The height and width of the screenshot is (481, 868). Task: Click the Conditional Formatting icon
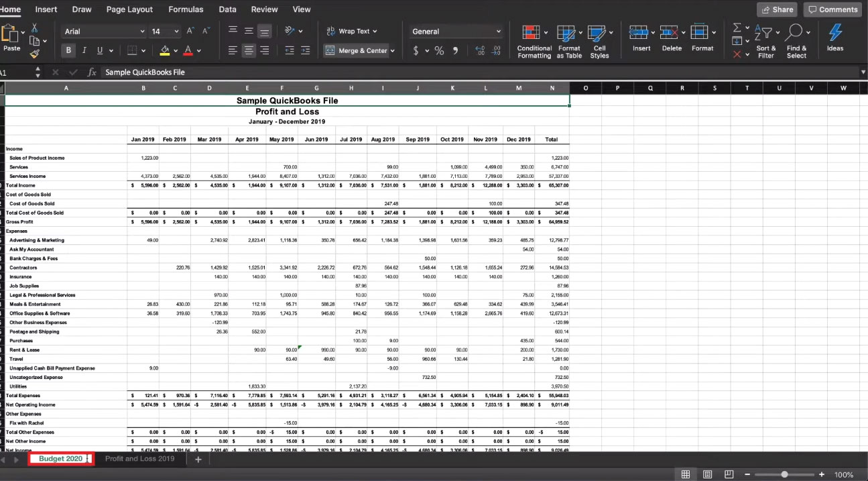click(531, 32)
